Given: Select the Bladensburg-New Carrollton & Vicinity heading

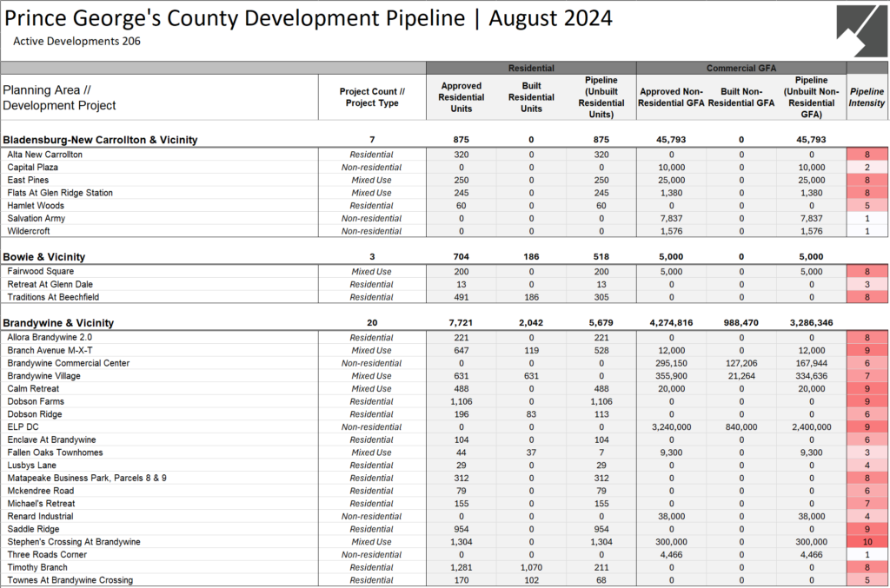Looking at the screenshot, I should coord(102,139).
